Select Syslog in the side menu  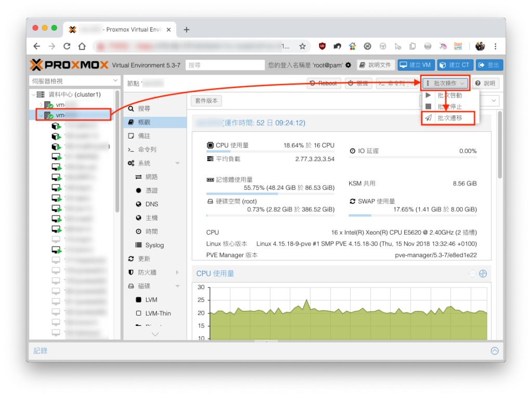[x=155, y=245]
